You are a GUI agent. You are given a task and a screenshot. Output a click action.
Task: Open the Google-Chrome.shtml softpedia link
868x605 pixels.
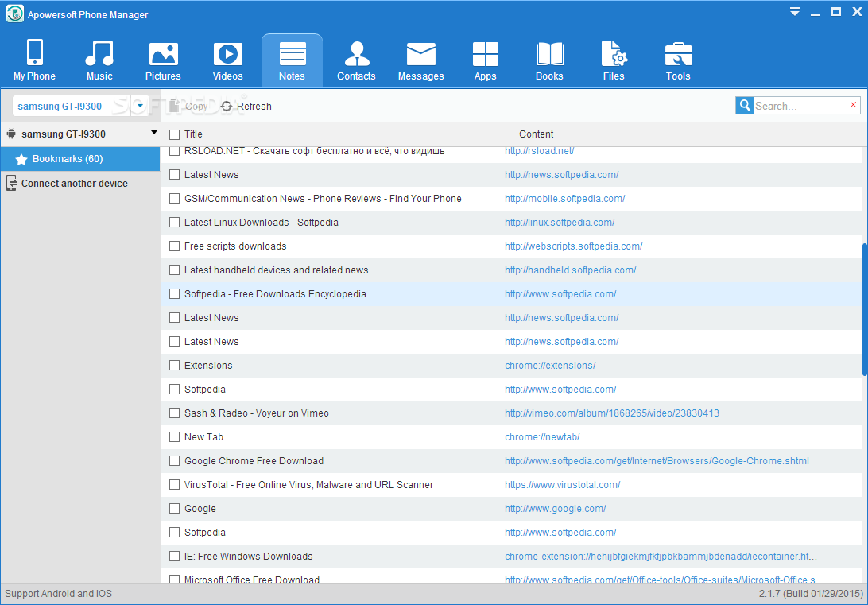657,460
